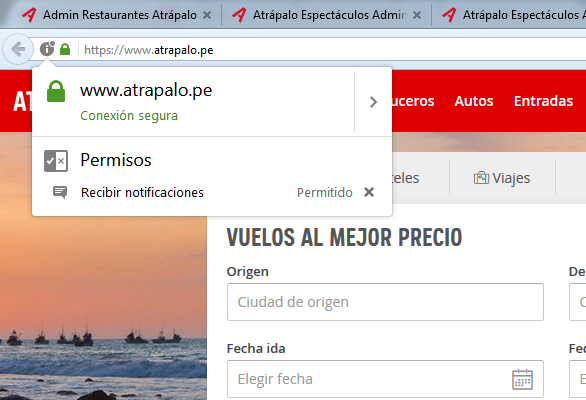Click the Conexión segura text
Viewport: 586px width, 400px height.
tap(129, 116)
